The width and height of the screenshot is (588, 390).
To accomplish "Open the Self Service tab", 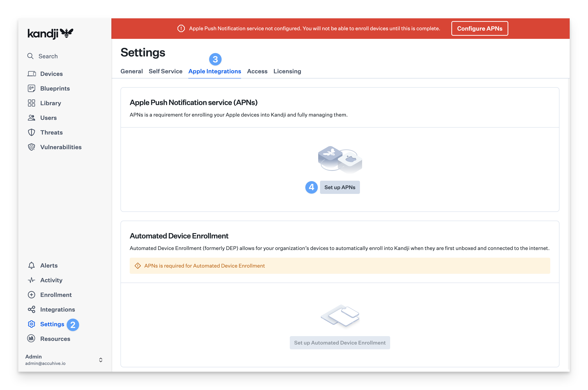I will tap(166, 71).
